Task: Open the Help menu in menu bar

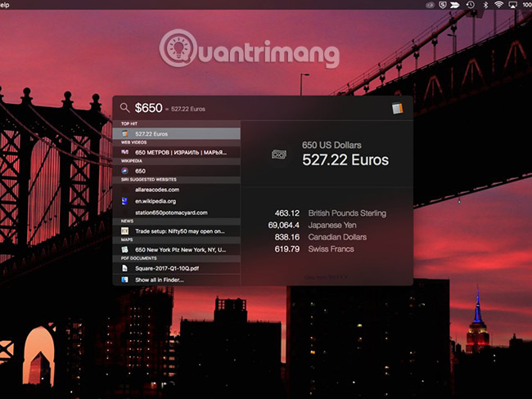Action: coord(5,5)
